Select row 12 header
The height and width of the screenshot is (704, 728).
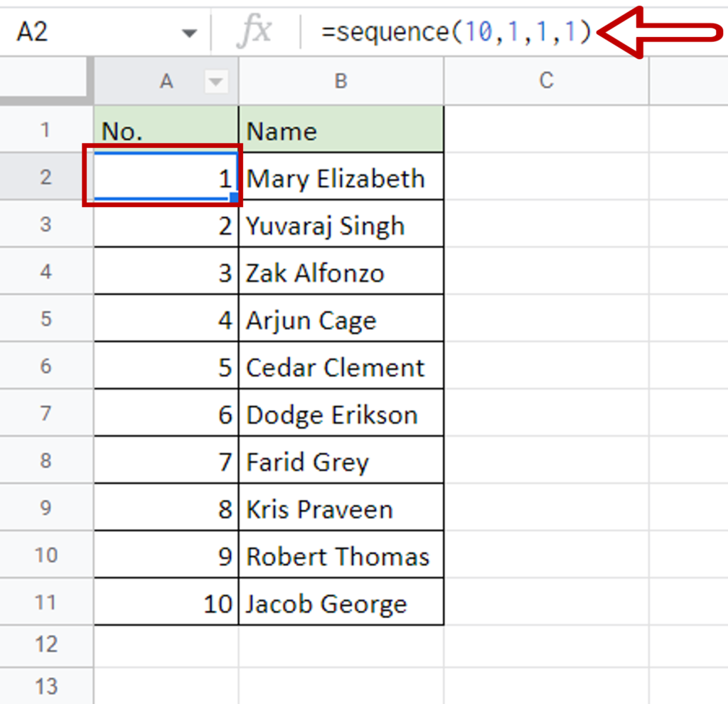pos(45,644)
